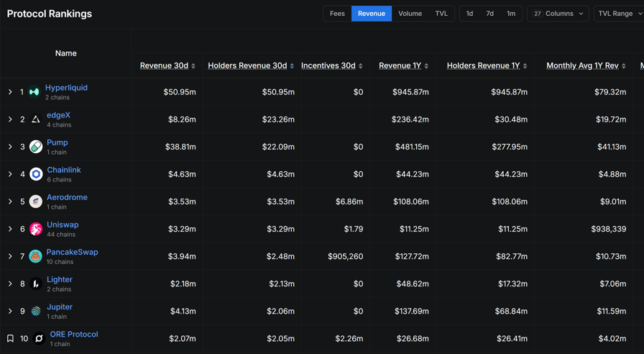Select the 1d time period
644x354 pixels.
point(469,14)
